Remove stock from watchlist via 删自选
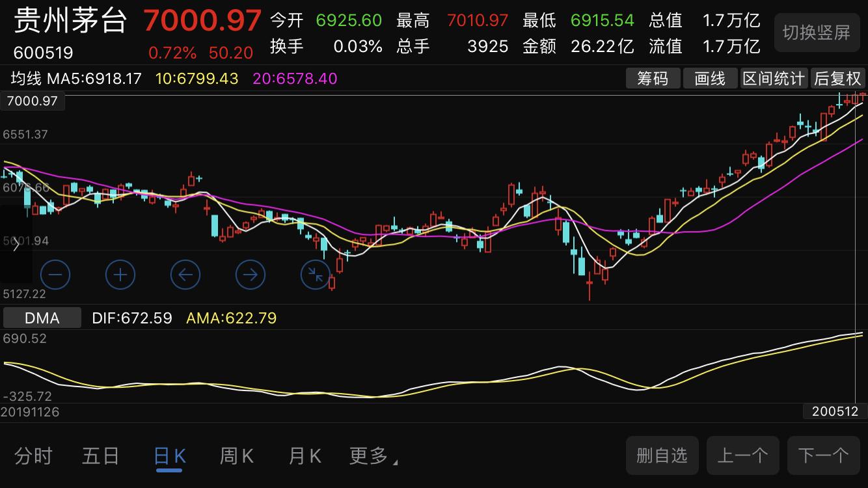Screen dimensions: 868x488 coord(662,455)
